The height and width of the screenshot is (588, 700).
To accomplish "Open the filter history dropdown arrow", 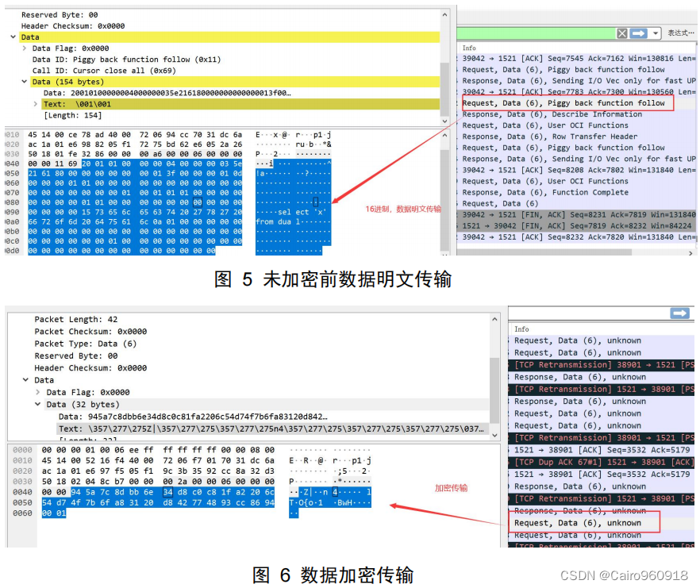I will [x=655, y=33].
